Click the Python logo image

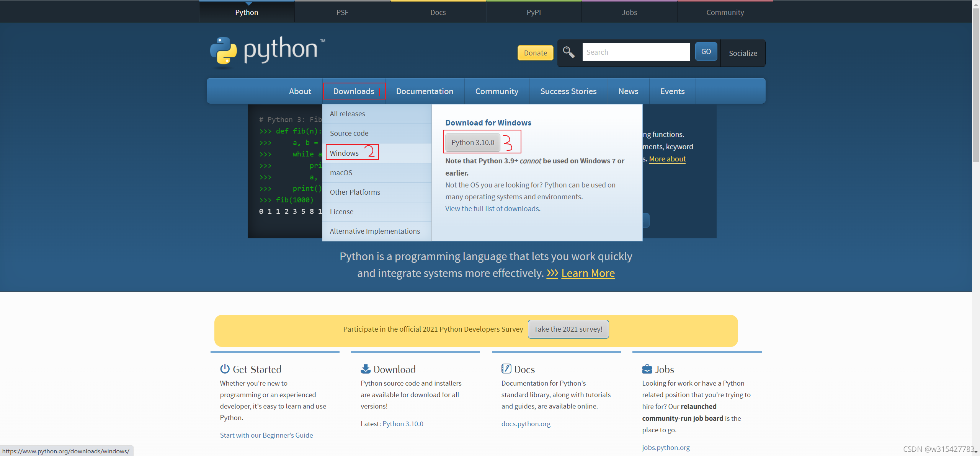point(267,51)
